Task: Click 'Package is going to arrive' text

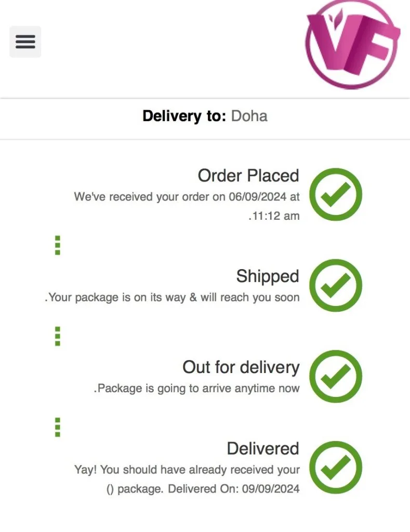Action: (x=197, y=389)
